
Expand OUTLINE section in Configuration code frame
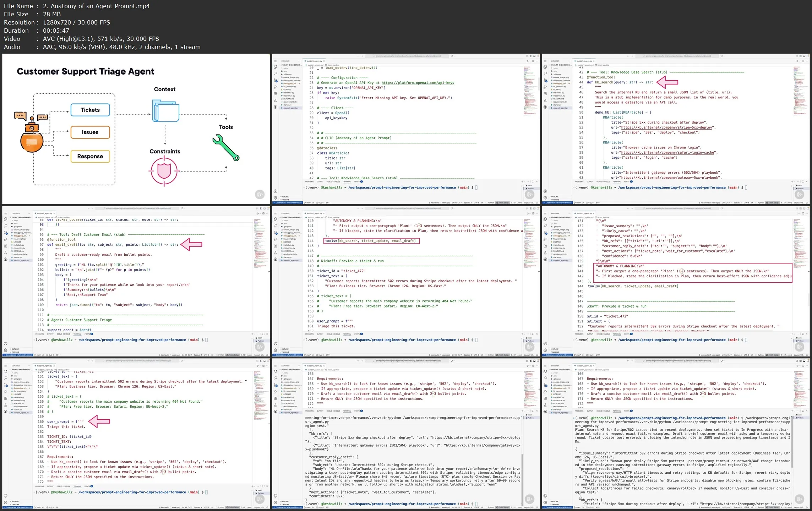(285, 197)
